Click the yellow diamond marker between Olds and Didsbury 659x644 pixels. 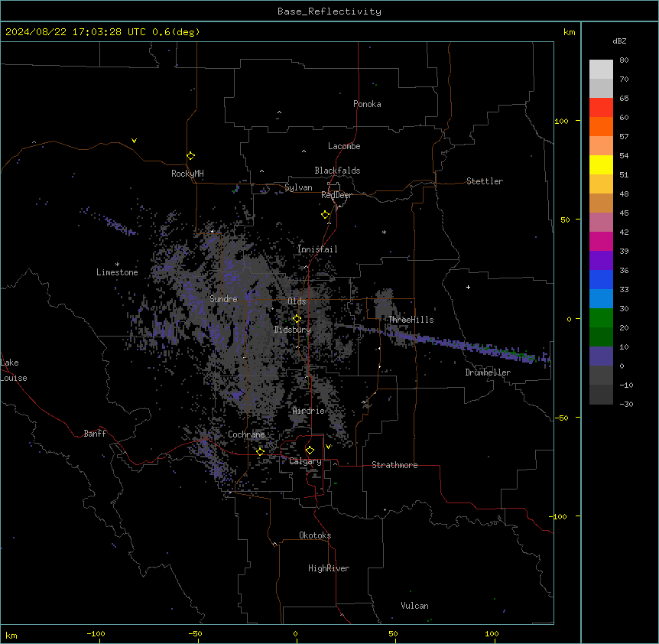[297, 319]
